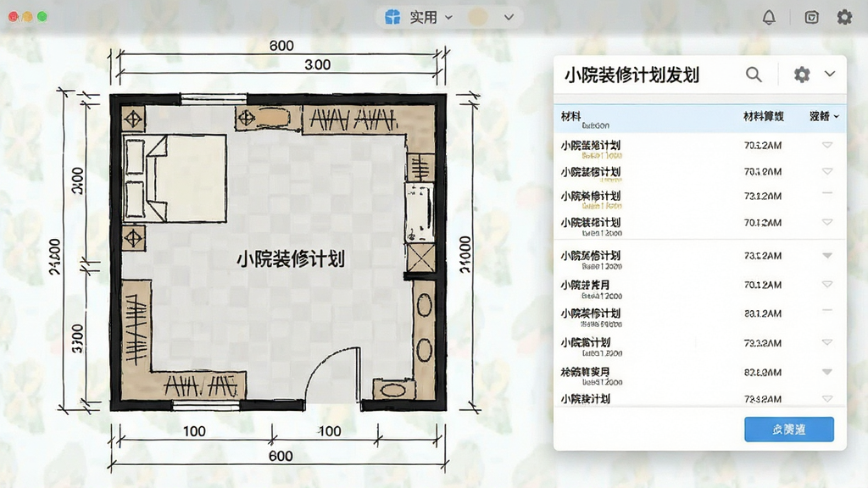The image size is (868, 488).
Task: Select the wardrobe hangers along top wall
Action: click(353, 119)
